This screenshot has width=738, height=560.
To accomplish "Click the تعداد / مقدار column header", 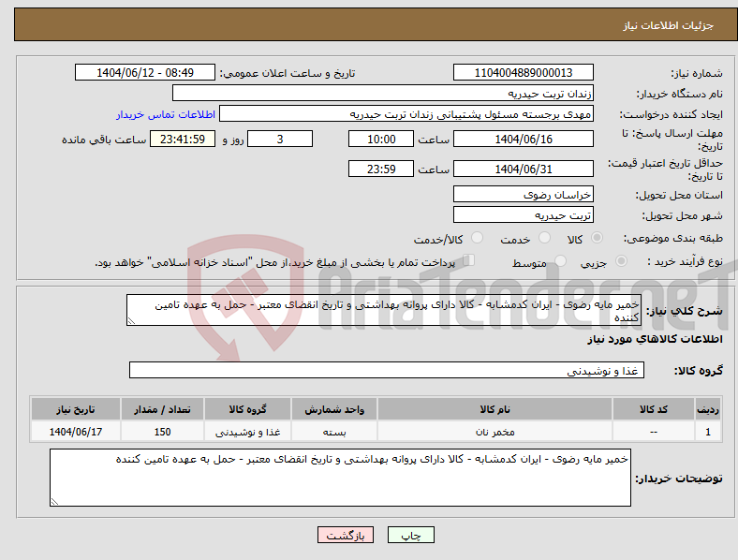I will (162, 409).
